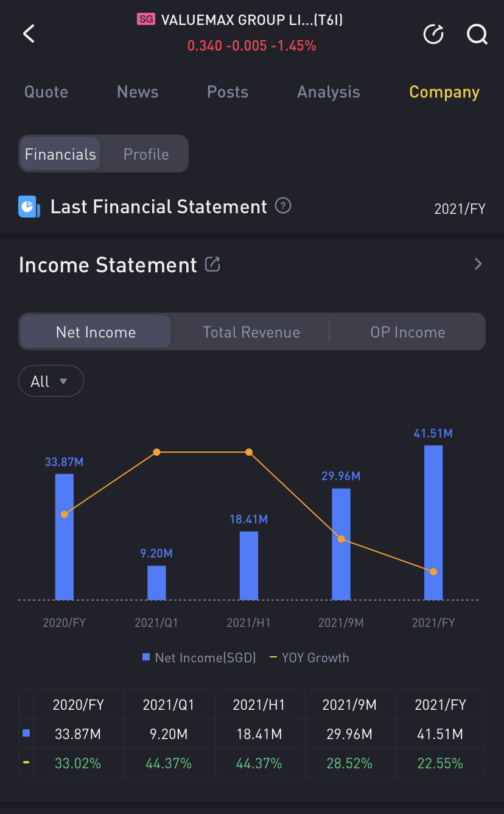504x814 pixels.
Task: Open the Analysis tab
Action: 329,92
